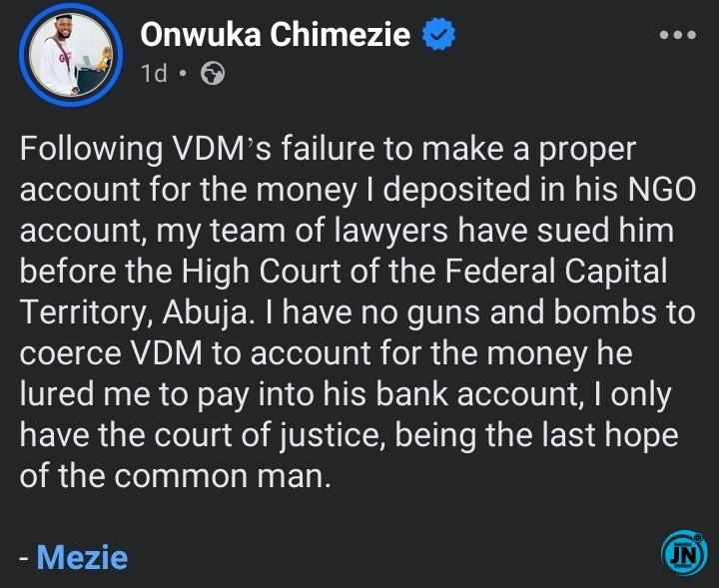719x588 pixels.
Task: Click the public audience globe icon
Action: (213, 73)
